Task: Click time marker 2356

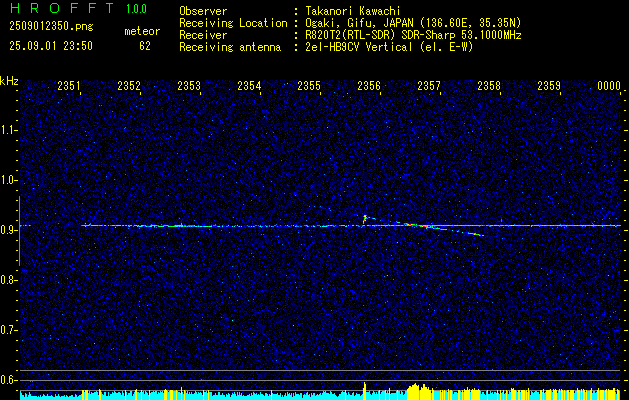Action: [x=369, y=86]
